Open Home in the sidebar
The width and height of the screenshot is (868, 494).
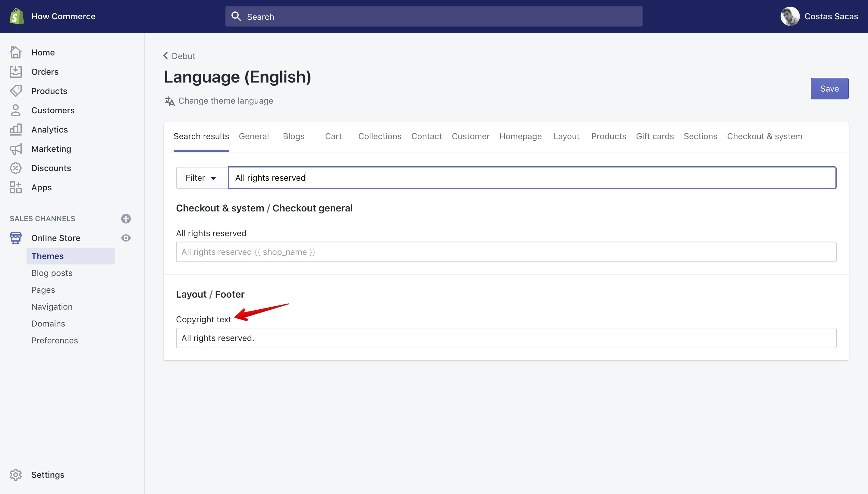coord(43,52)
